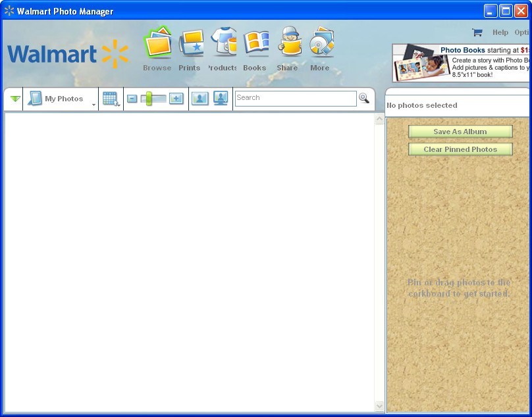Close the Walmart Photo Manager window
Viewport: 532px width, 417px height.
point(521,11)
